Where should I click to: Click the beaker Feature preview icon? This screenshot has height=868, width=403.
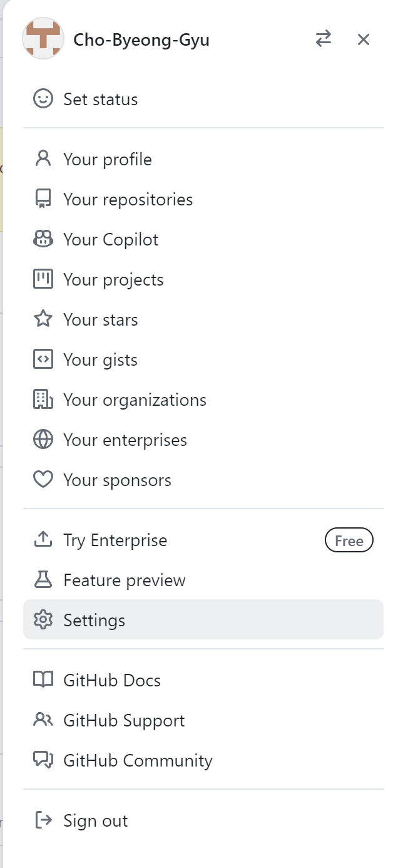(43, 580)
